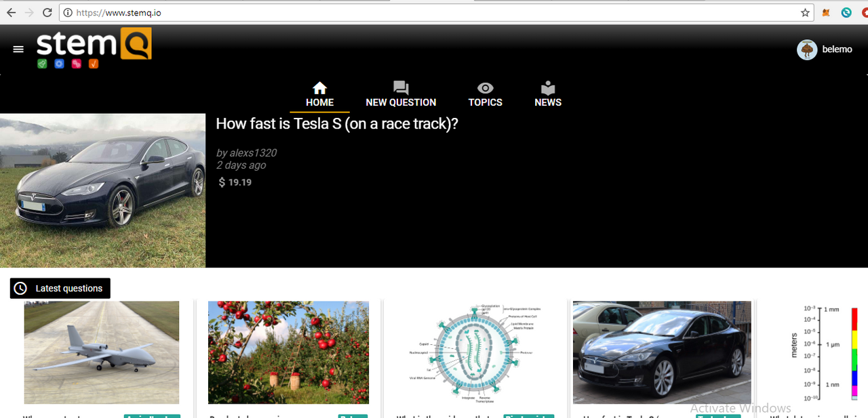Click the blue icon under stemQ logo
Image resolution: width=868 pixels, height=418 pixels.
coord(60,64)
